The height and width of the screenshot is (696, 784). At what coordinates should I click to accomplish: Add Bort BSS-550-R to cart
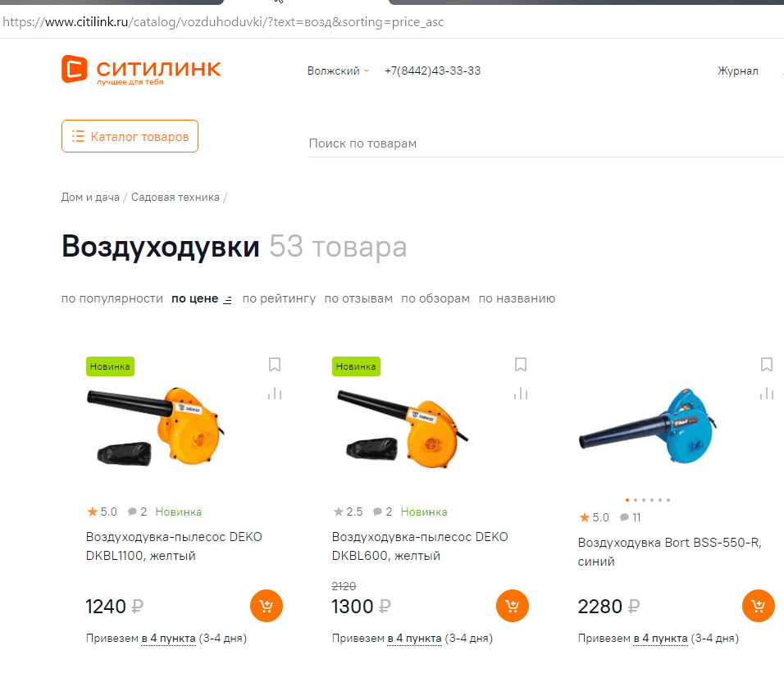click(759, 606)
